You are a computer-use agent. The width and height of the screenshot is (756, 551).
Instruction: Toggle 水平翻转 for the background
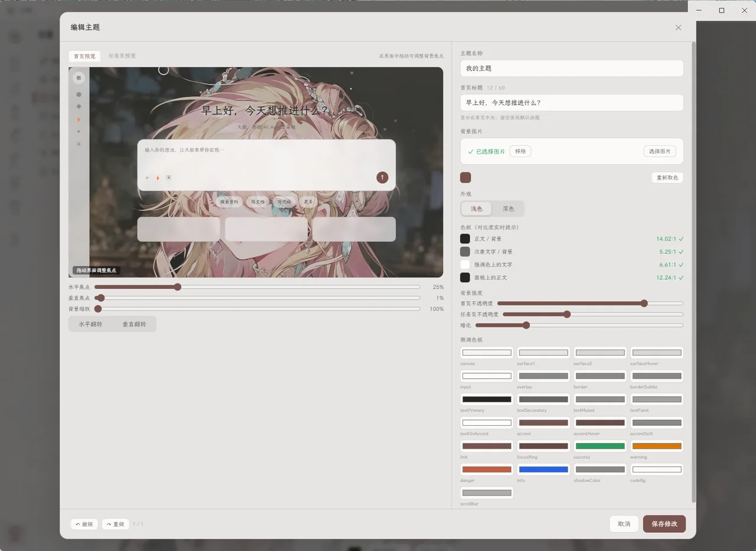coord(90,324)
